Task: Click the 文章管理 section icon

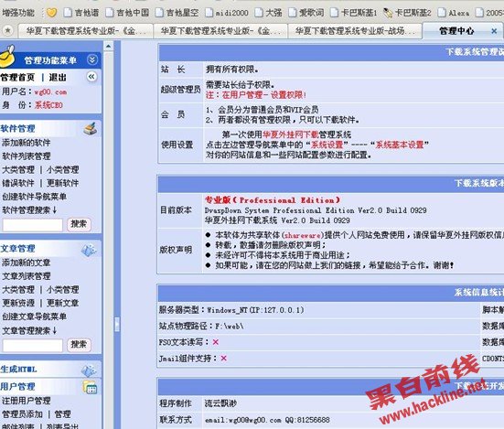Action: coord(89,250)
